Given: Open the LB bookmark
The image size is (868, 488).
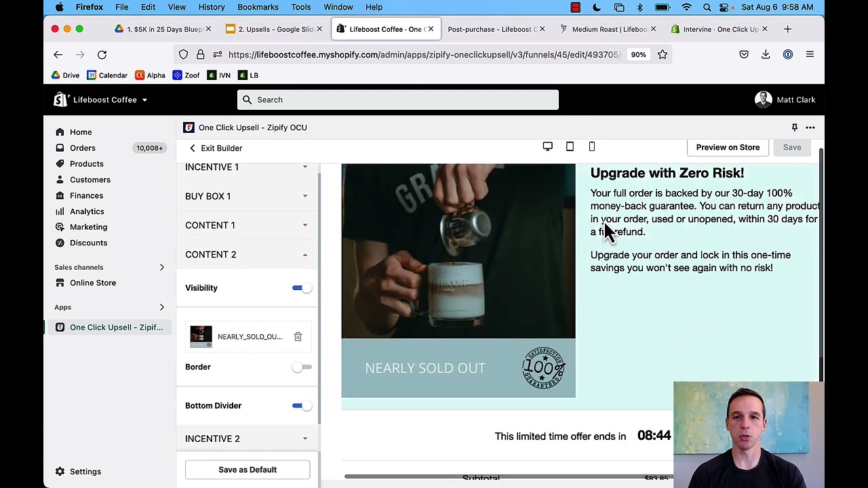Looking at the screenshot, I should point(248,75).
